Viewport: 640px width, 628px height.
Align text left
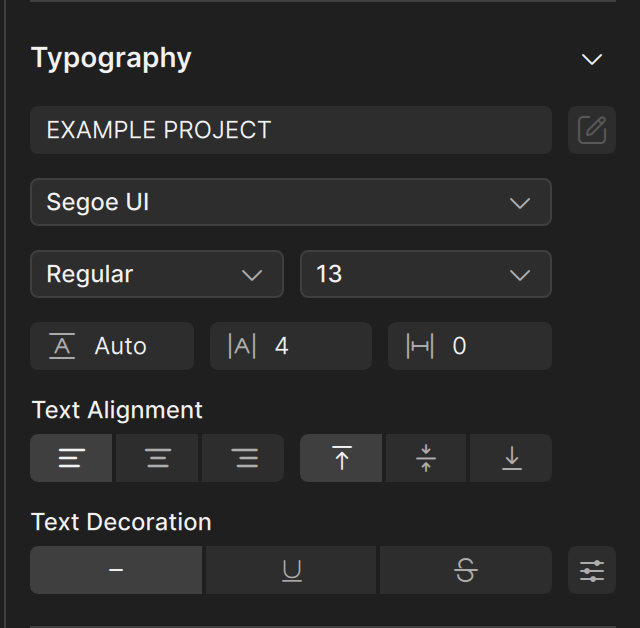tap(71, 458)
